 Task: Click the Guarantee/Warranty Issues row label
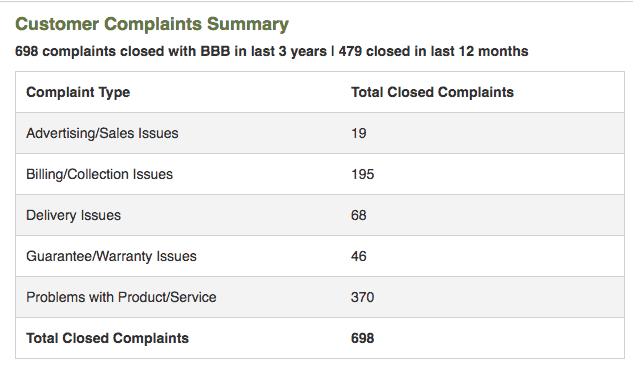click(111, 256)
